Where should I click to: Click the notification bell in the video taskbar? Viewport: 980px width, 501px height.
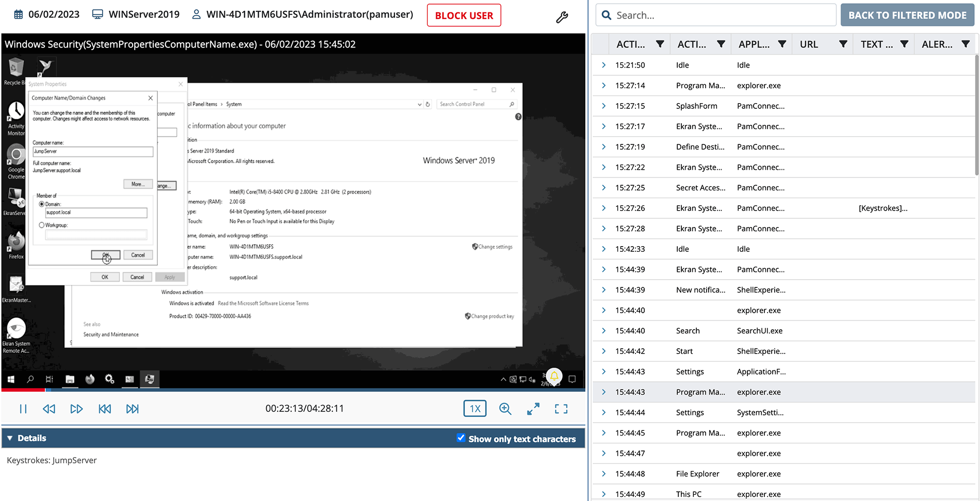point(554,376)
